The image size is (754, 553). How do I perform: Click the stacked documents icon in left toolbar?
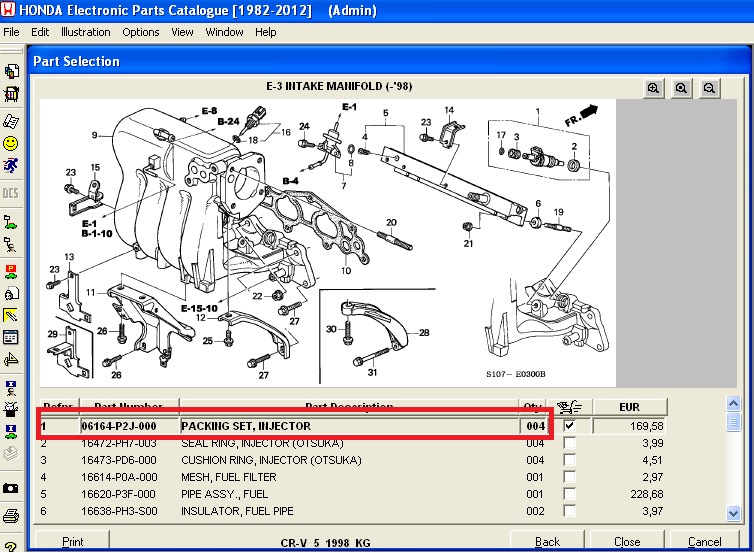11,72
